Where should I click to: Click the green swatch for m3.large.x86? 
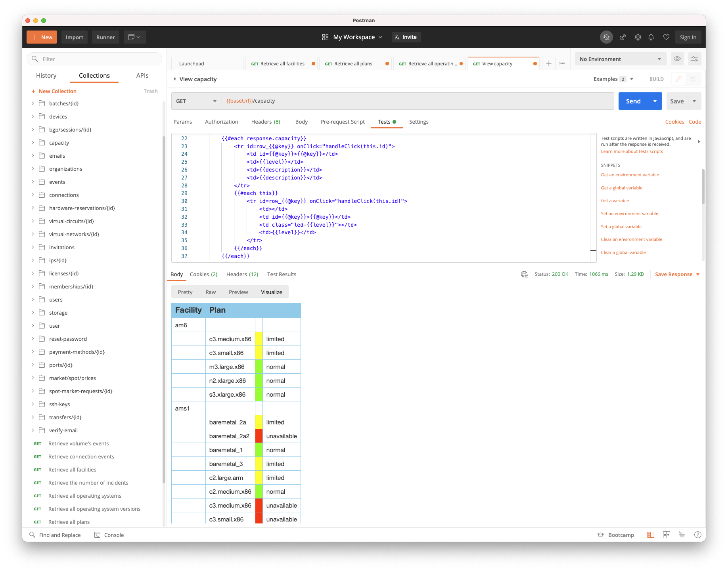coord(259,367)
